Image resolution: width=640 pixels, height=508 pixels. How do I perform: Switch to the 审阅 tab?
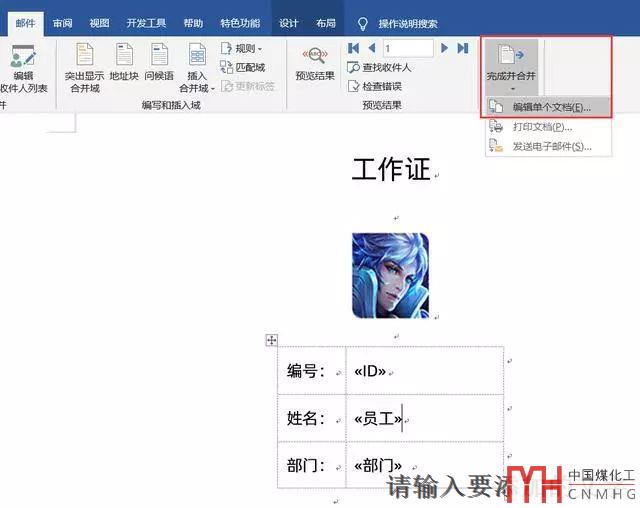click(x=62, y=23)
